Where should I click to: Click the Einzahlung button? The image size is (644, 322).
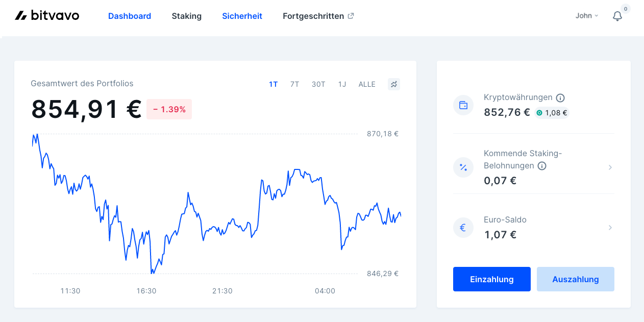click(492, 279)
